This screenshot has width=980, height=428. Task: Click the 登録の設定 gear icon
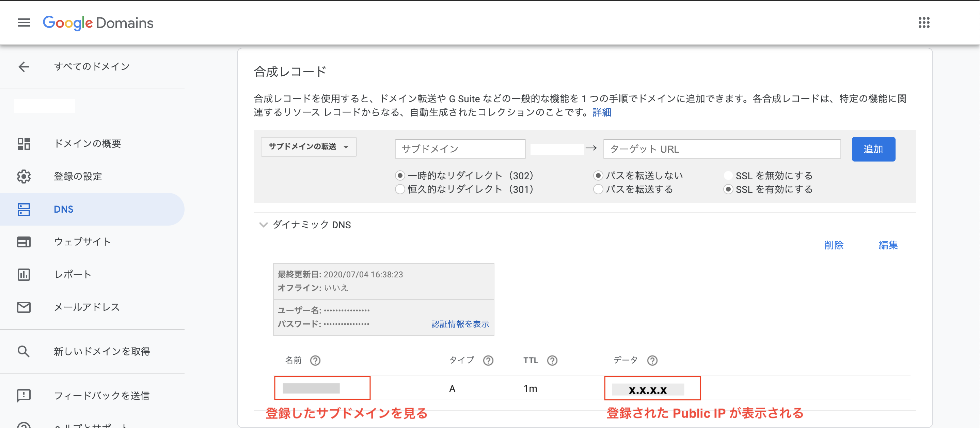tap(23, 176)
